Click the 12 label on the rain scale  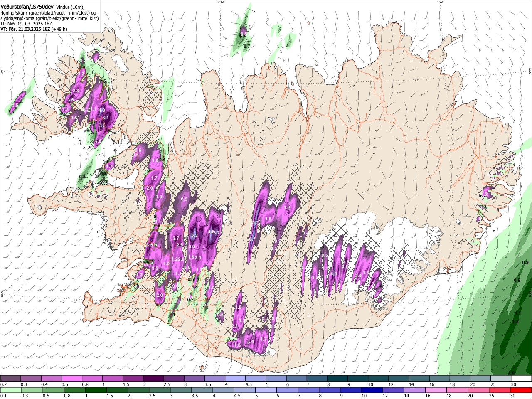[x=385, y=396]
